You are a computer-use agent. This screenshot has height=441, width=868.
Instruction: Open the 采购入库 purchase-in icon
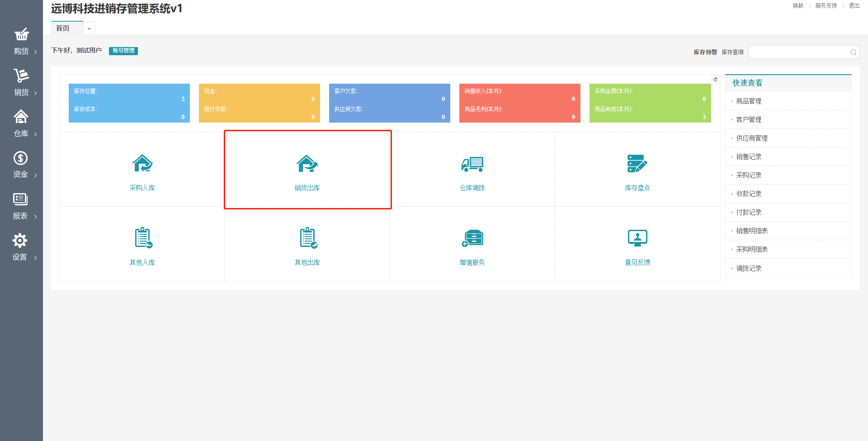(x=142, y=164)
